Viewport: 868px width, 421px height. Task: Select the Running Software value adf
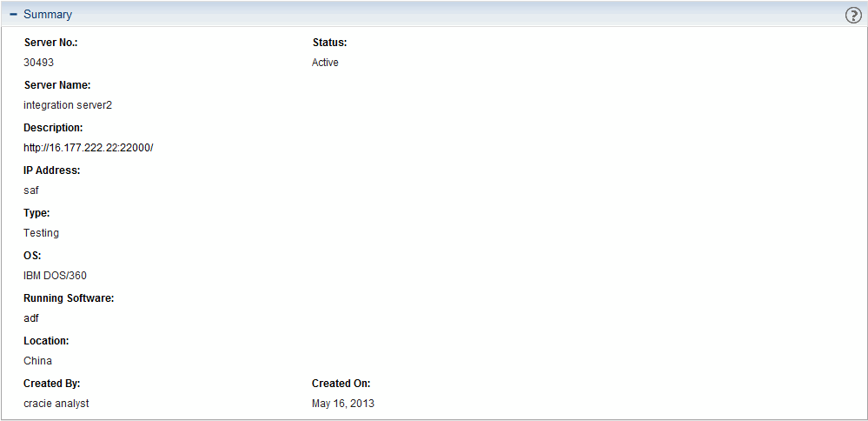pyautogui.click(x=31, y=318)
